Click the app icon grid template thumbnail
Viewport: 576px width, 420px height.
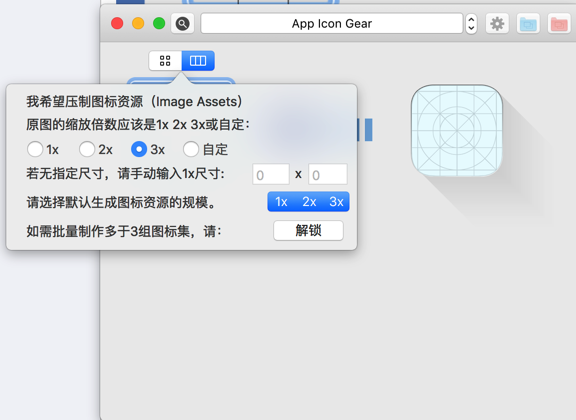click(457, 131)
